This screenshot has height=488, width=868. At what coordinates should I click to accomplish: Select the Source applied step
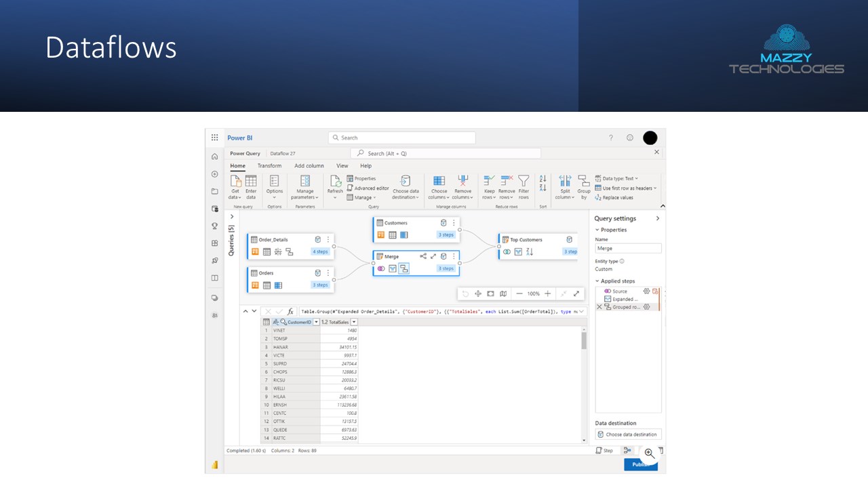(x=620, y=291)
